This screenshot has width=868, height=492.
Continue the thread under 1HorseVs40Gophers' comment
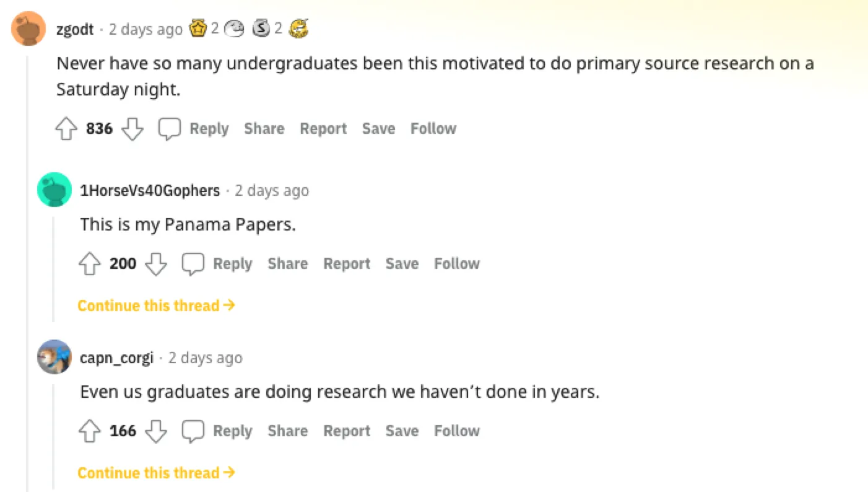click(x=156, y=305)
